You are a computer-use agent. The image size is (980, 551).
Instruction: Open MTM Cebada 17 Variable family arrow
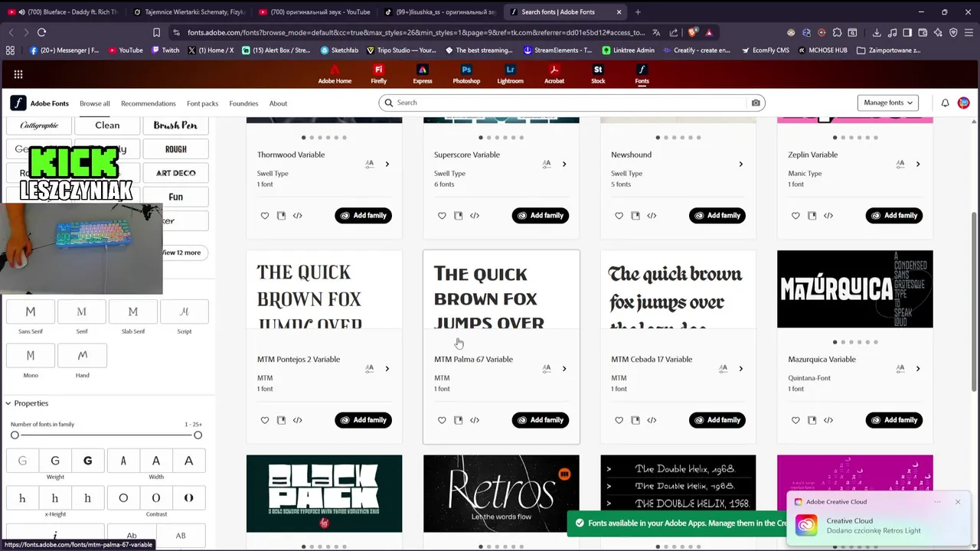coord(740,369)
